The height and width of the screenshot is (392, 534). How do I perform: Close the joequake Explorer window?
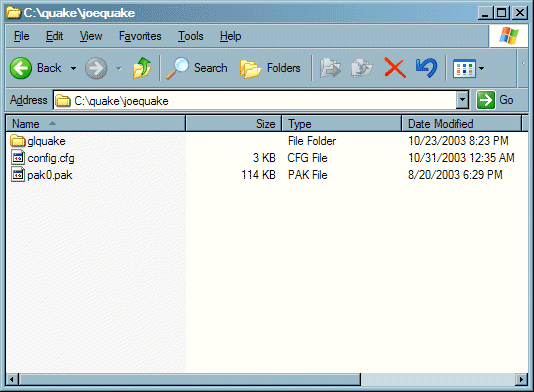[520, 13]
